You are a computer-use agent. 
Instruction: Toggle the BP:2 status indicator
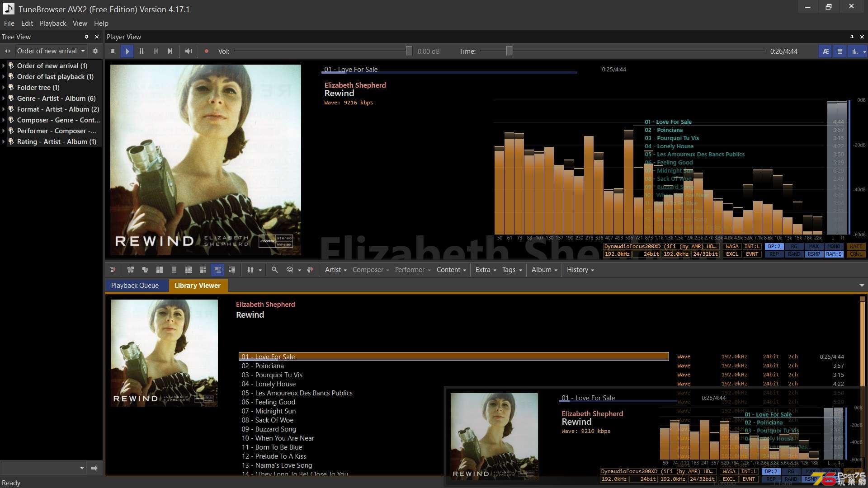pyautogui.click(x=774, y=247)
